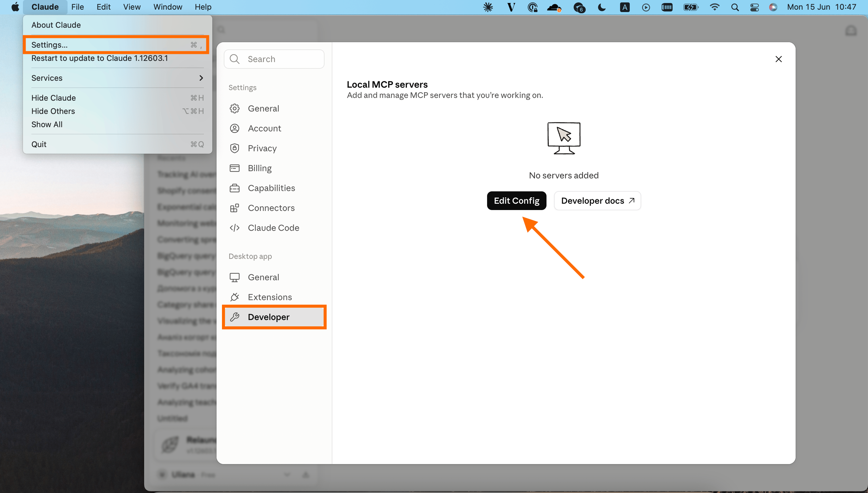
Task: Quit Claude from the menu
Action: 118,144
